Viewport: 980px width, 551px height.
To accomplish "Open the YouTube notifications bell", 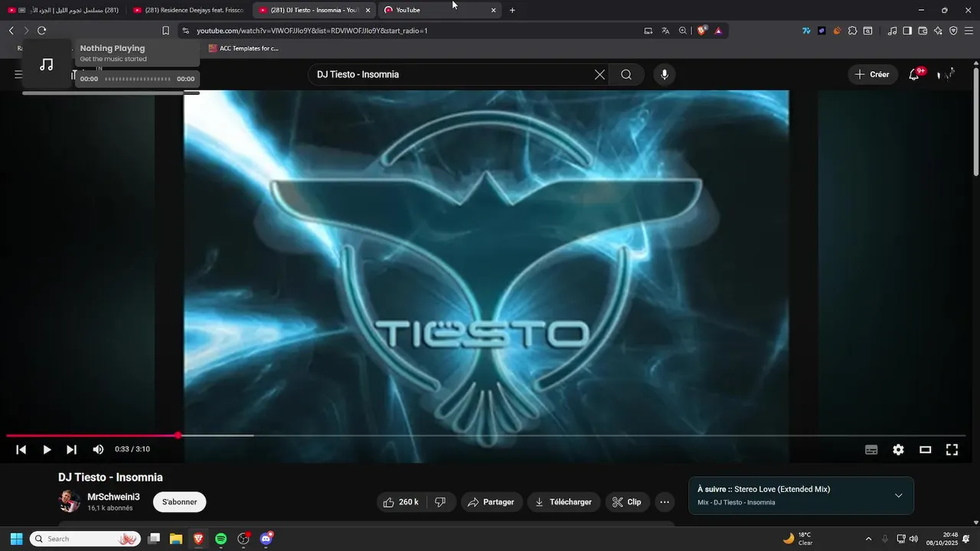I will point(914,74).
